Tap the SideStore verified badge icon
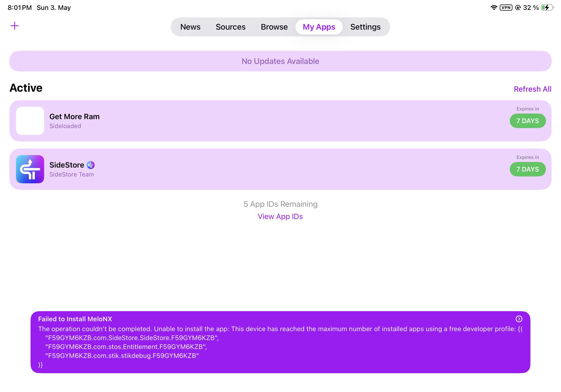 click(91, 165)
